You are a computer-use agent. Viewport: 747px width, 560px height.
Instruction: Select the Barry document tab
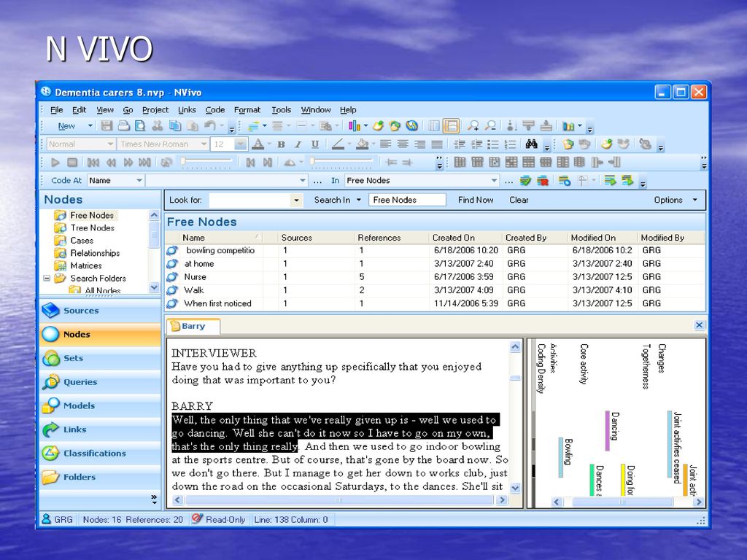pos(193,326)
